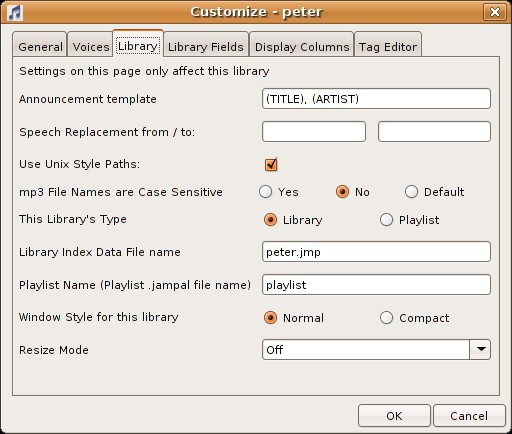Click the Resize Mode combo box showing Off
The width and height of the screenshot is (512, 434).
[x=376, y=349]
